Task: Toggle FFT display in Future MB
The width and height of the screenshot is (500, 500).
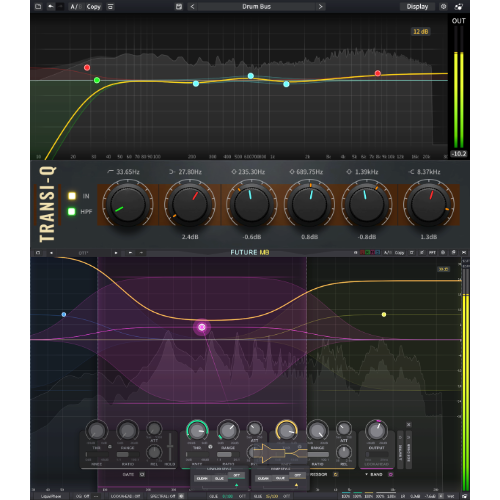Action: 432,253
